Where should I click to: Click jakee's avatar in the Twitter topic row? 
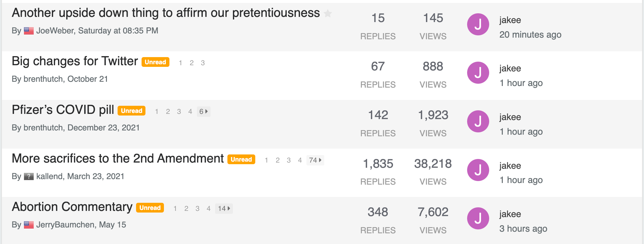[x=478, y=73]
